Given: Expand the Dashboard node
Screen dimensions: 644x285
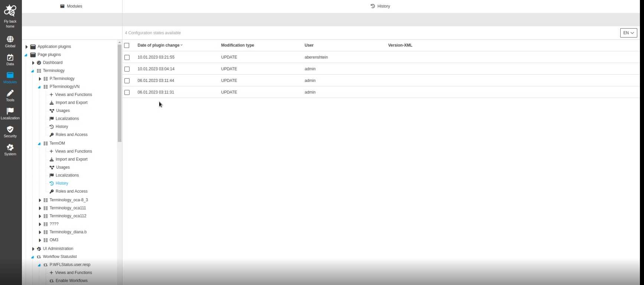Looking at the screenshot, I should pyautogui.click(x=33, y=63).
